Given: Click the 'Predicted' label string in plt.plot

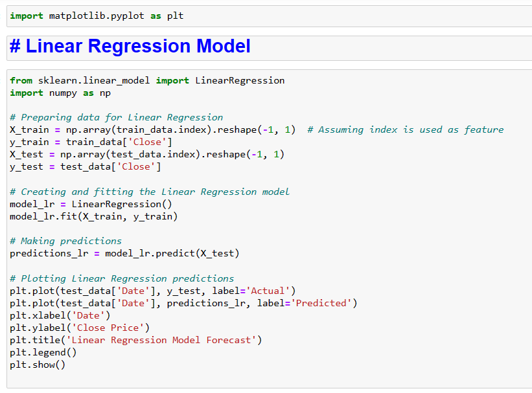Looking at the screenshot, I should (x=323, y=303).
